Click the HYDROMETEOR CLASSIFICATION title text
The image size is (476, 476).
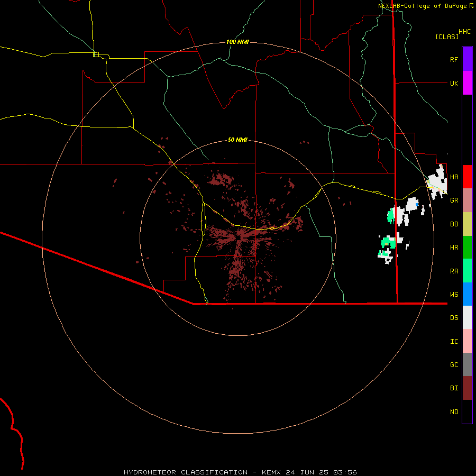click(x=186, y=472)
